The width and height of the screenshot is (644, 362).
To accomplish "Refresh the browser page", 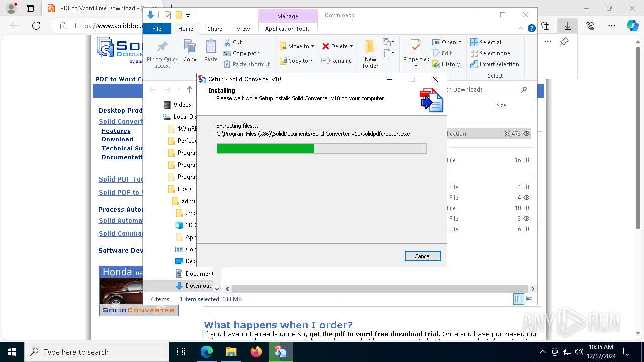I will pyautogui.click(x=36, y=25).
